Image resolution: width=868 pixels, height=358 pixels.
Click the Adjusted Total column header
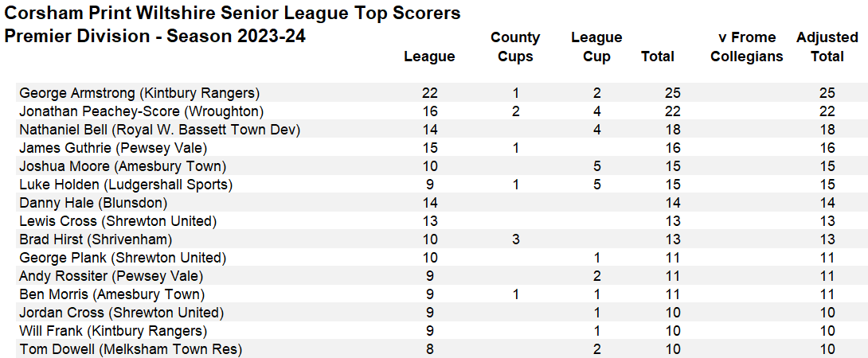click(827, 47)
